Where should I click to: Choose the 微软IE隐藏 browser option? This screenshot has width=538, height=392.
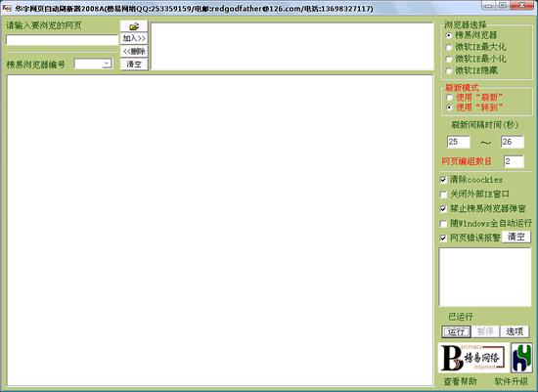pyautogui.click(x=448, y=70)
